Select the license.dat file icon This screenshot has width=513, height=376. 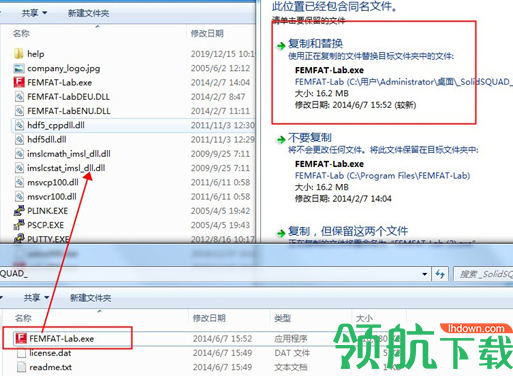point(21,353)
